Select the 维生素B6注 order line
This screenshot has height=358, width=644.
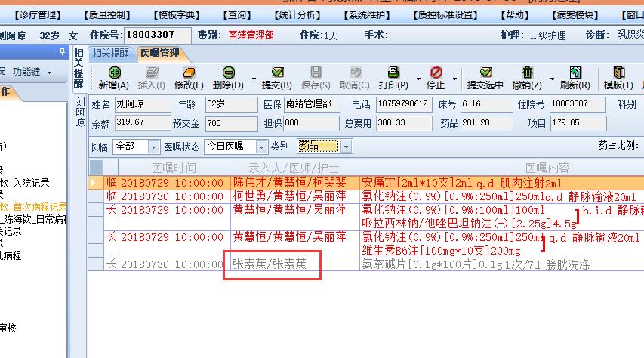[441, 251]
